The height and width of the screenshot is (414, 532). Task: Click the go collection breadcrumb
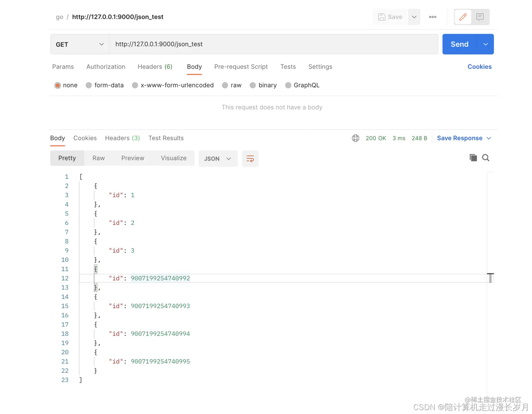pyautogui.click(x=59, y=17)
